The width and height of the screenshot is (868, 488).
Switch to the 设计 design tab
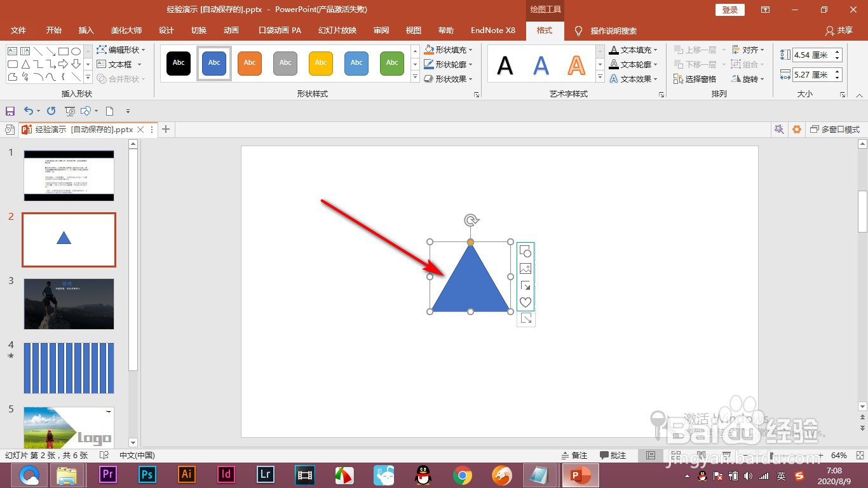click(166, 30)
